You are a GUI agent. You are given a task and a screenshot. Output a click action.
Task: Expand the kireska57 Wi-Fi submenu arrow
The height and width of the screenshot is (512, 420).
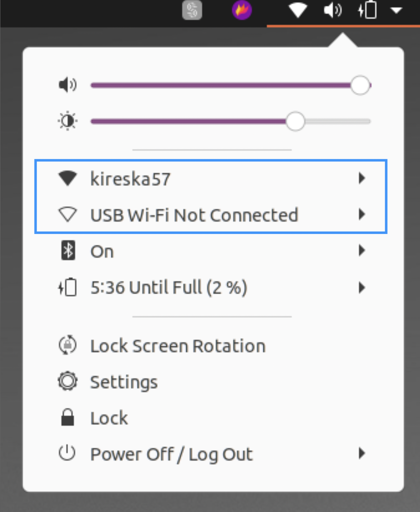pos(362,178)
